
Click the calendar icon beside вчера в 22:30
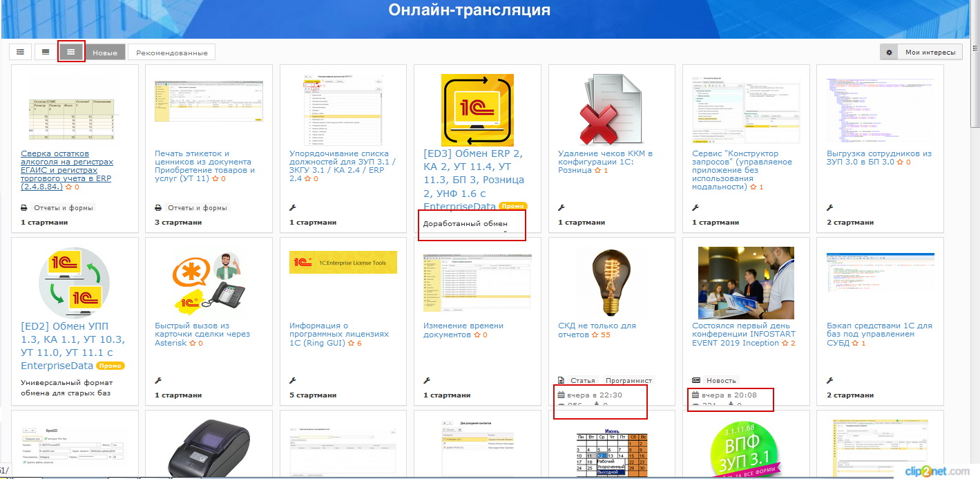click(x=561, y=395)
